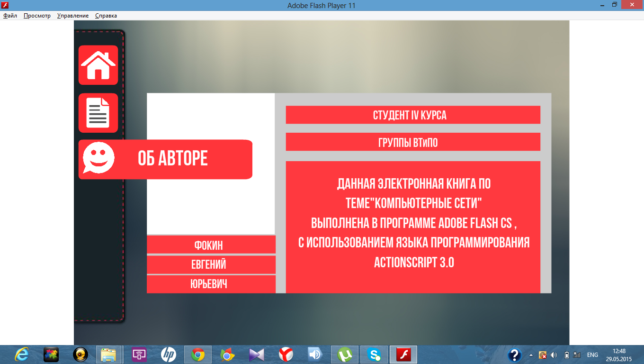644x364 pixels.
Task: Click the Flash Player title bar icon
Action: (6, 5)
